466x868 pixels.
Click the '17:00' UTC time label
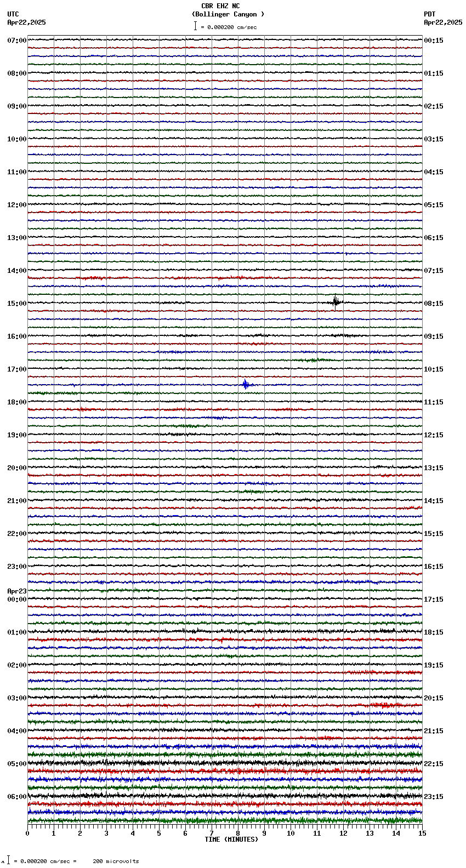tap(17, 369)
